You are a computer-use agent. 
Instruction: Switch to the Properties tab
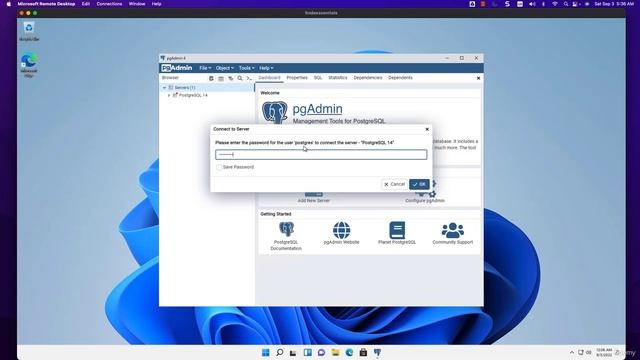pos(297,78)
